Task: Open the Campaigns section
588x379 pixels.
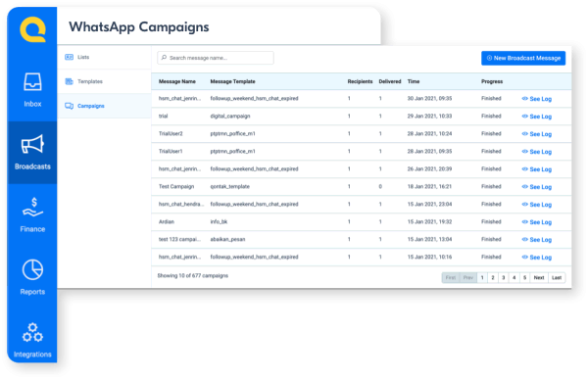Action: (x=104, y=106)
